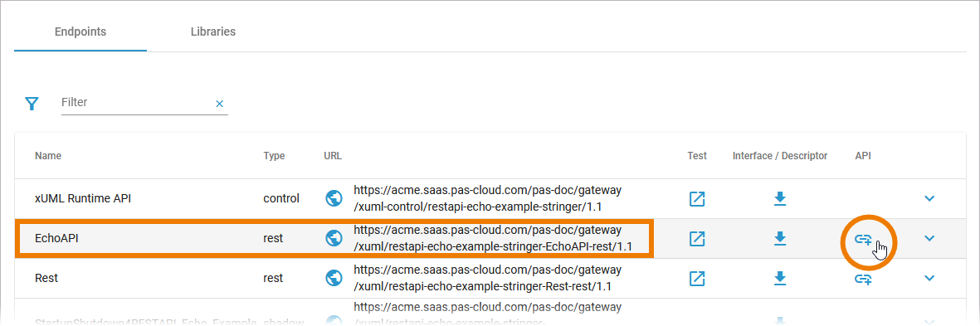980x326 pixels.
Task: Select the Endpoints tab
Action: [80, 32]
